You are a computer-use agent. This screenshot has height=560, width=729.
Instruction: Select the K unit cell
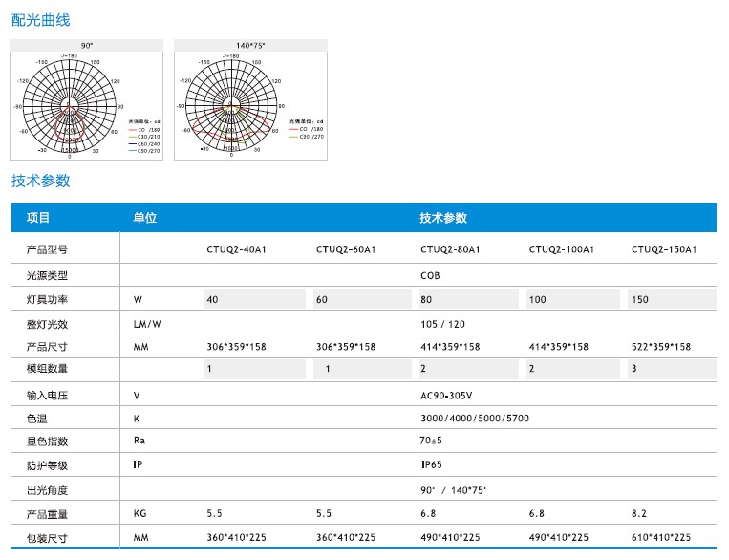click(x=137, y=419)
